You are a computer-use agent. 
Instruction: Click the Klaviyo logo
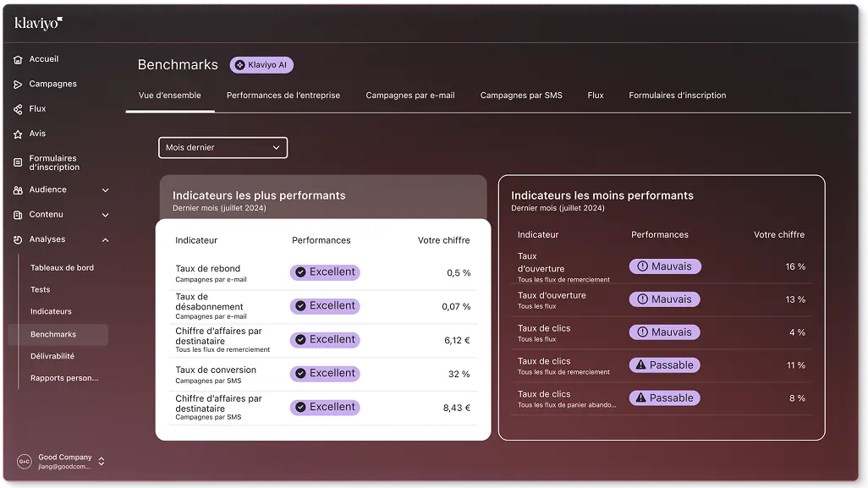(x=39, y=24)
